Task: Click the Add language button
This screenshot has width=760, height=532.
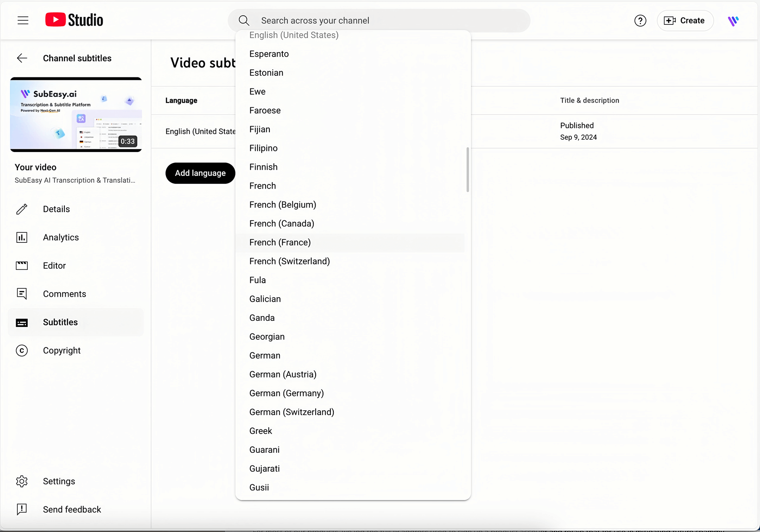Action: coord(200,173)
